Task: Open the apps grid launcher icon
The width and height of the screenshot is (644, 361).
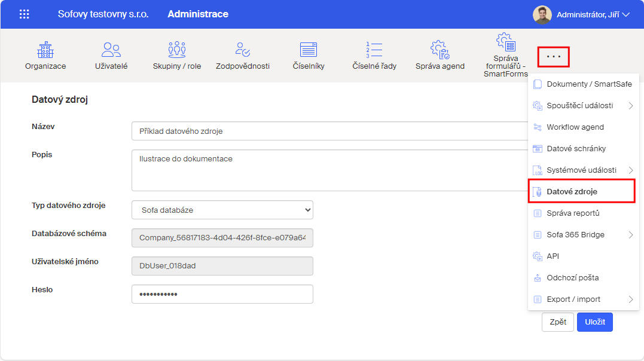Action: [25, 14]
